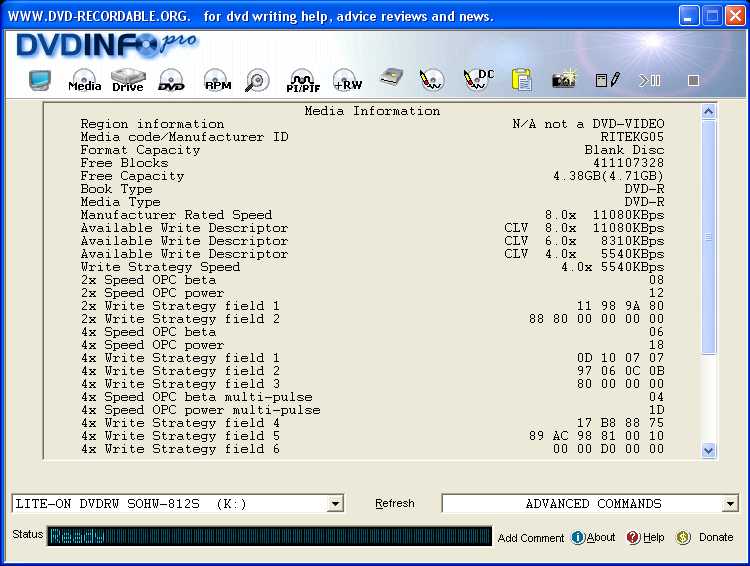Click the Write Strategy Speed label

click(160, 267)
